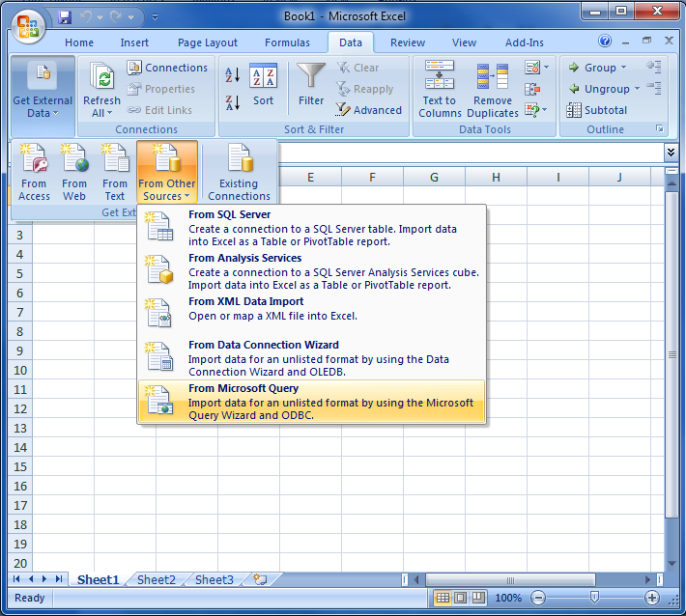Viewport: 686px width, 616px height.
Task: Click the Refresh All icon
Action: click(x=102, y=76)
